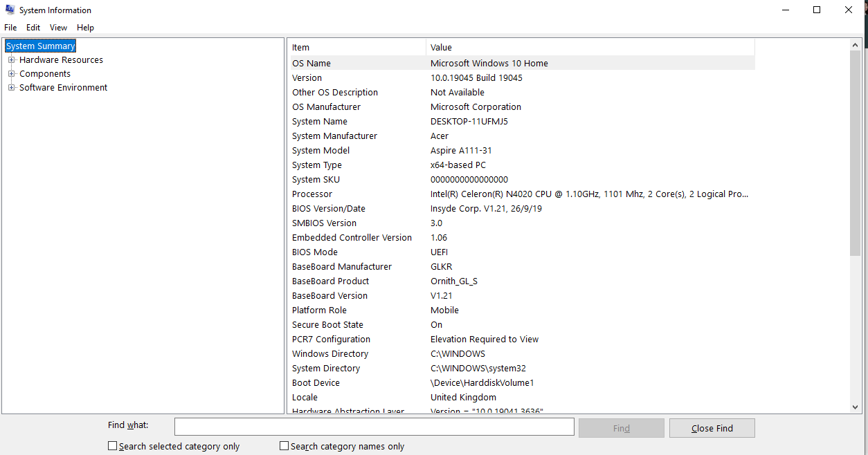
Task: Select the Secure Boot State row
Action: pyautogui.click(x=521, y=324)
